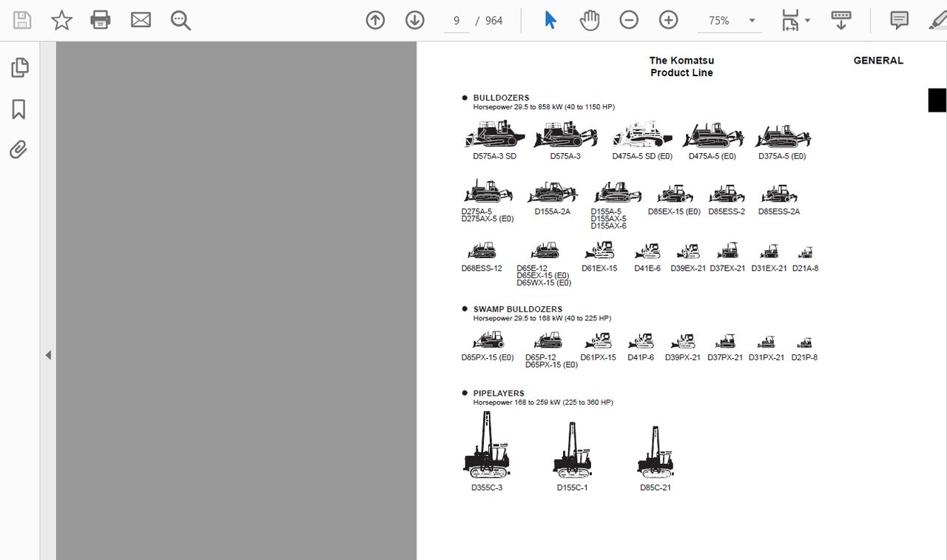
Task: Click the fit page width icon
Action: tap(790, 21)
